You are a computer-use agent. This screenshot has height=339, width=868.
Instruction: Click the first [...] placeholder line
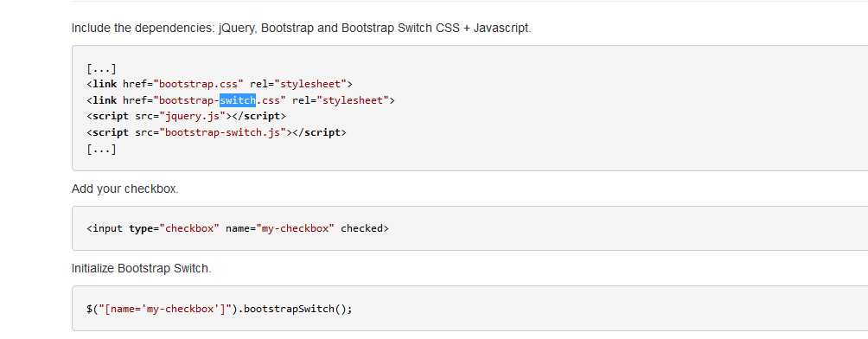(x=101, y=68)
